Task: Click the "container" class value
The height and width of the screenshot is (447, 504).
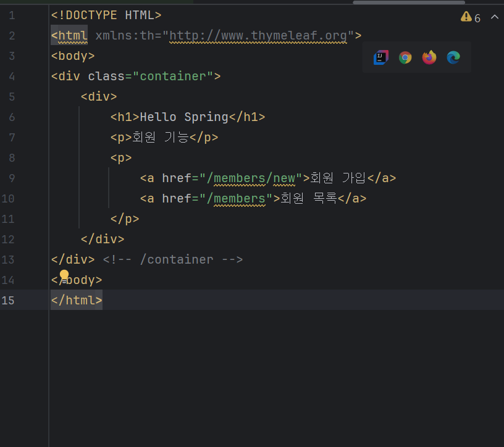Action: pos(173,77)
